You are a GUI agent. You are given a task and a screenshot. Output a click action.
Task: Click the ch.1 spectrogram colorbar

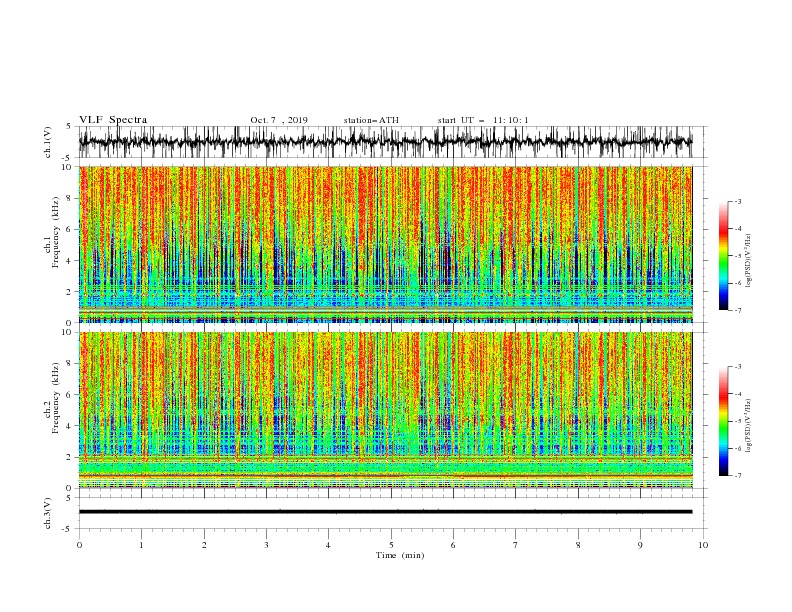723,256
